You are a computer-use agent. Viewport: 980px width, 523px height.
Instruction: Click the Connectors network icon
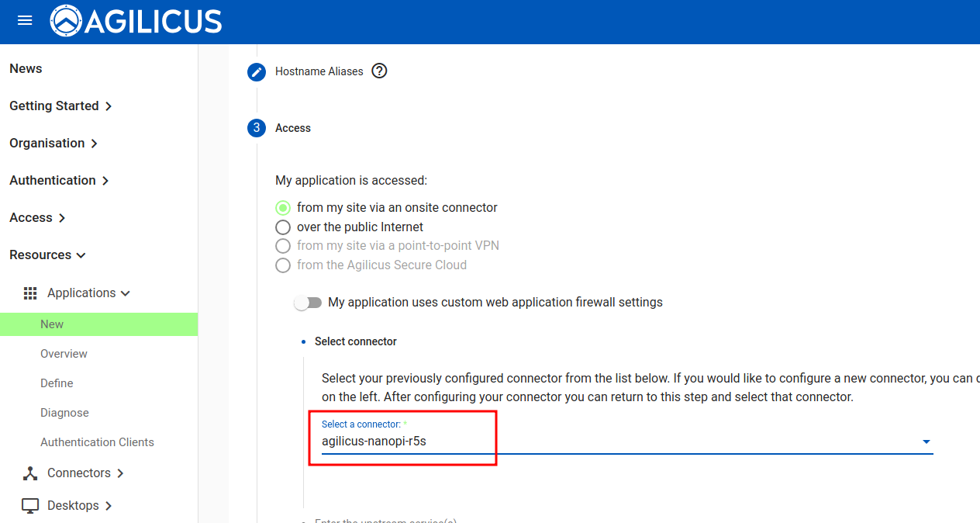point(30,473)
